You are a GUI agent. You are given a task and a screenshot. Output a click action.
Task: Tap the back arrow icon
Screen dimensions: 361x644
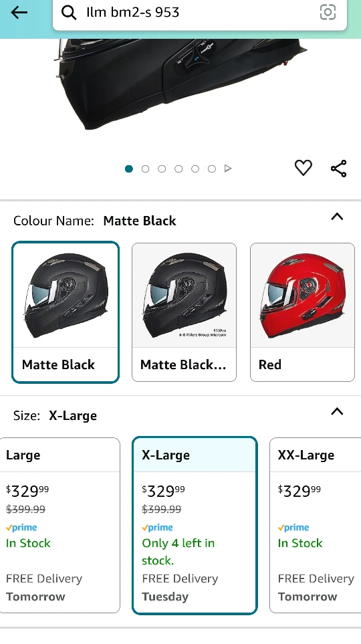tap(19, 12)
